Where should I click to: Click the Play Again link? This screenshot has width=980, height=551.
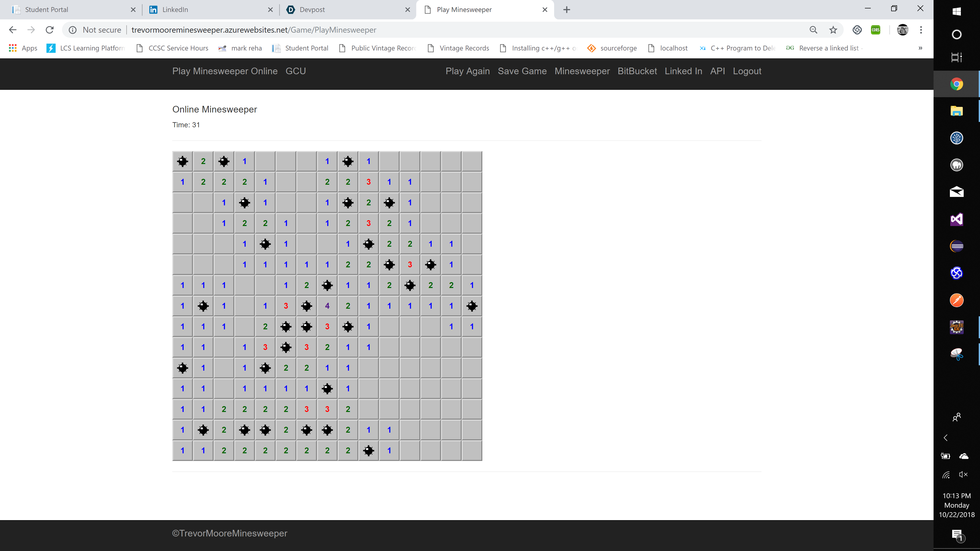[x=468, y=71]
